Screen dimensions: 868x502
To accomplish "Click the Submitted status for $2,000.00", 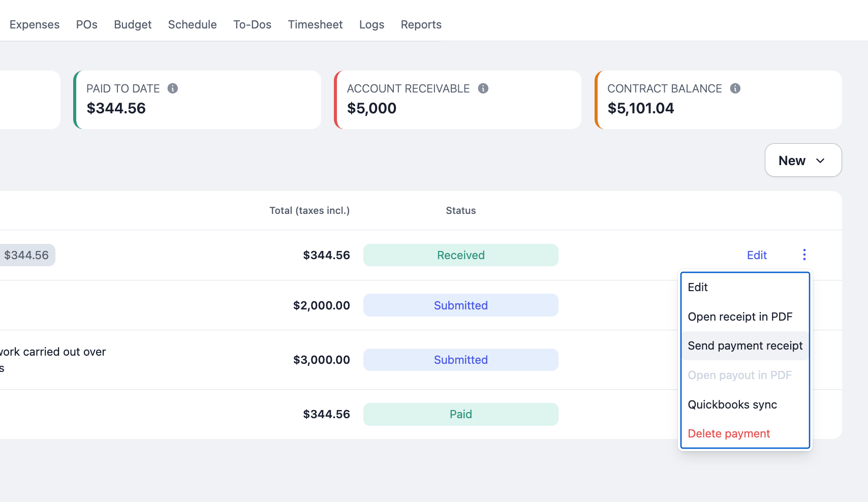I will tap(461, 305).
